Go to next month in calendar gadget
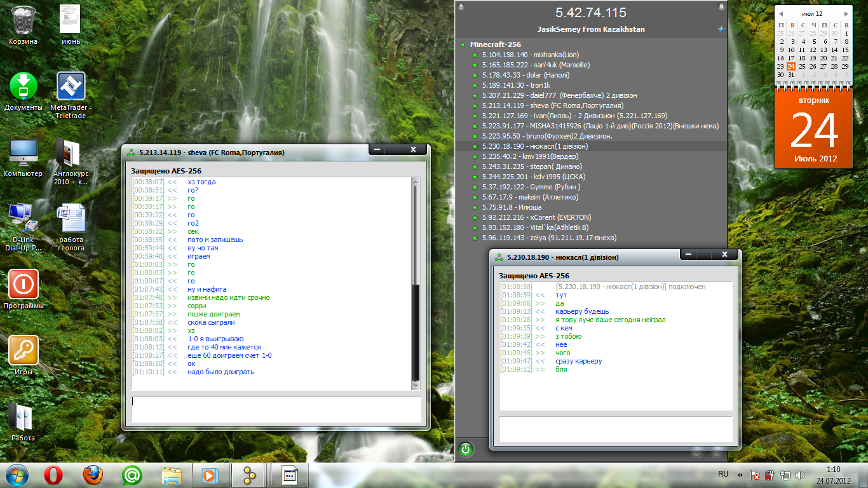 coord(846,13)
